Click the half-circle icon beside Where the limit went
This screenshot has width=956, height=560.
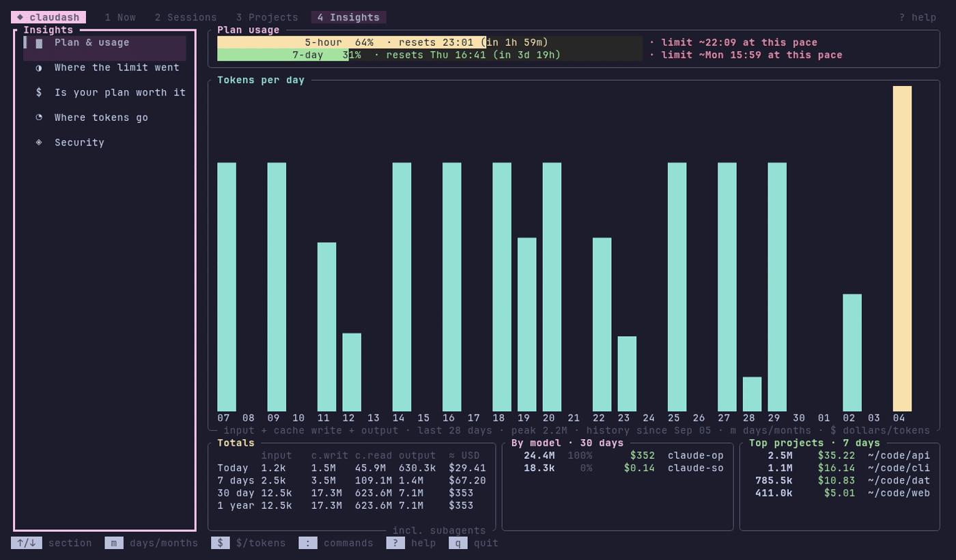39,68
